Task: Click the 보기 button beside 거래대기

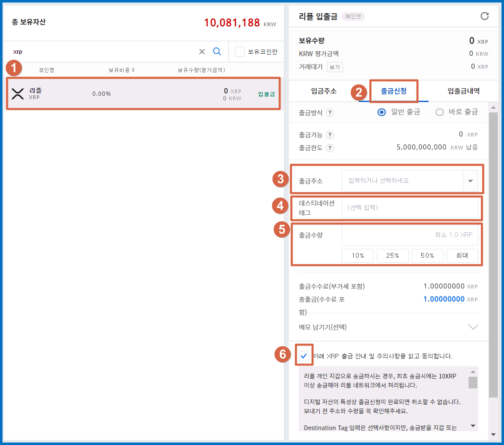Action: 335,67
